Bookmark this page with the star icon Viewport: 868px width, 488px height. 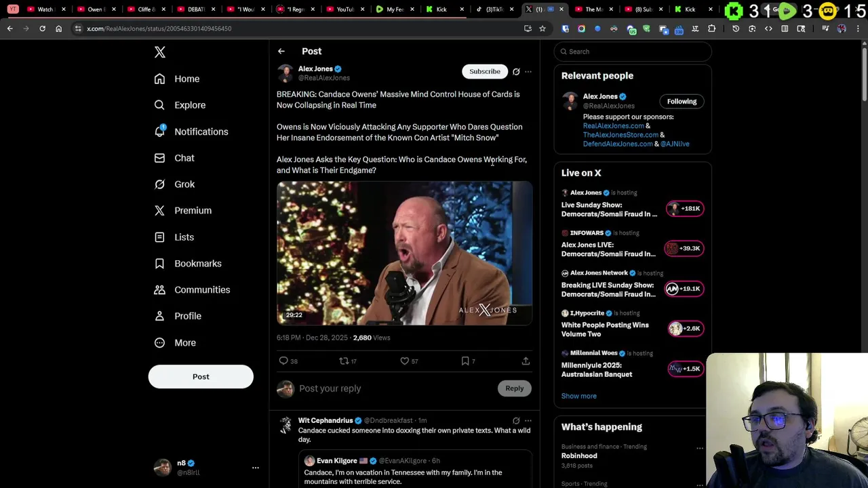542,28
